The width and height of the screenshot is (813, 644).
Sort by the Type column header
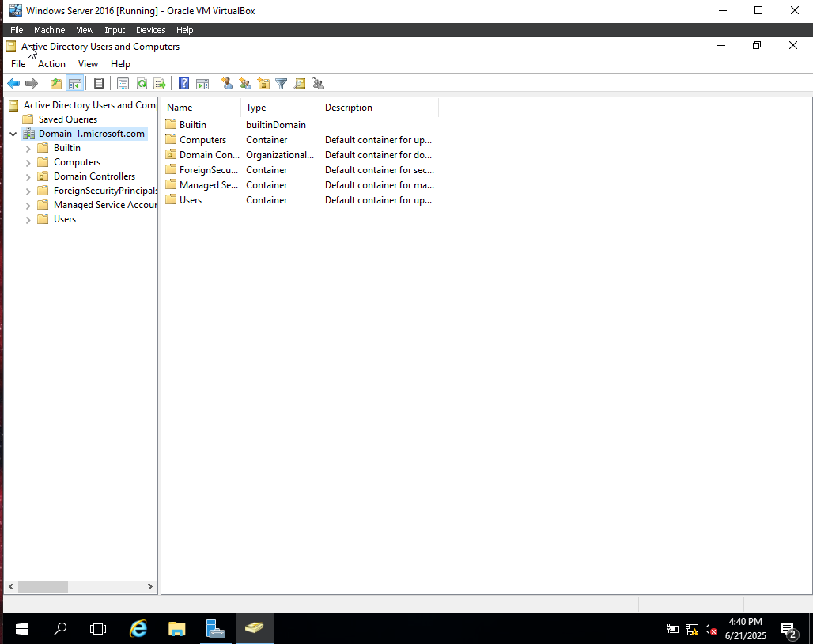pos(281,108)
